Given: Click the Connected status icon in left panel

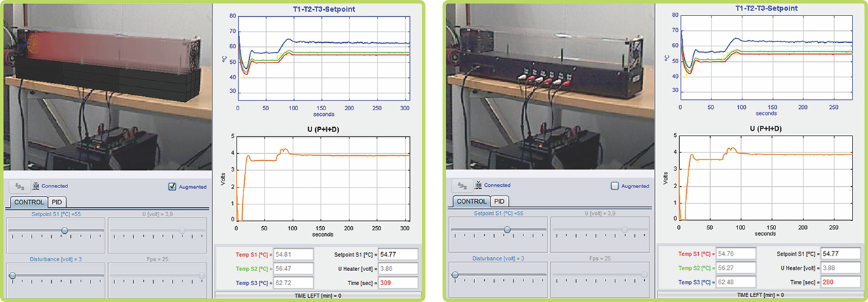Looking at the screenshot, I should coord(36,186).
